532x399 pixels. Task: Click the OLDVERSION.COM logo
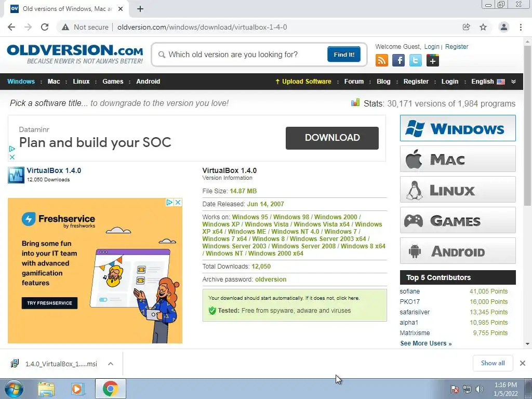(75, 54)
